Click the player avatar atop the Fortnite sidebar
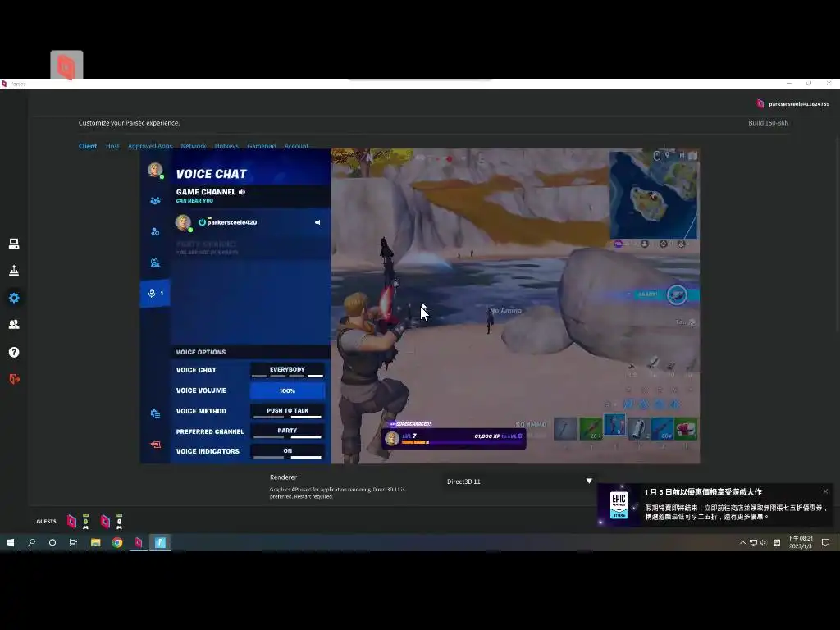Image resolution: width=840 pixels, height=630 pixels. 155,170
